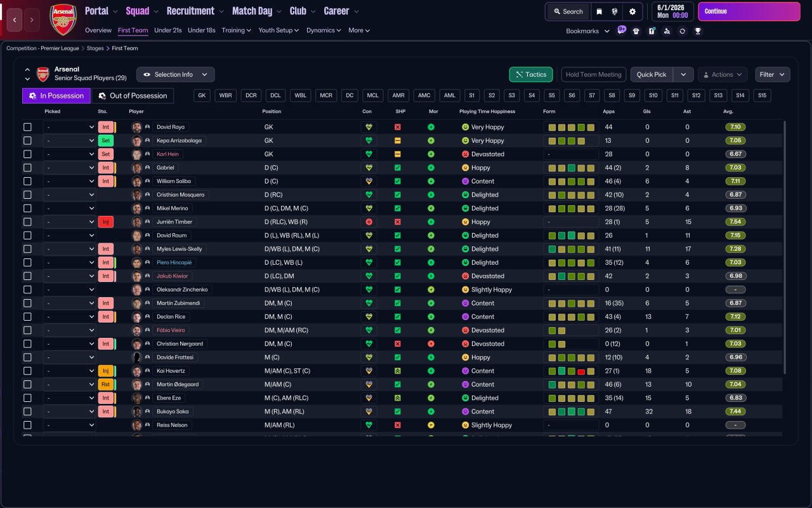Open the Selection Info dropdown

point(176,74)
